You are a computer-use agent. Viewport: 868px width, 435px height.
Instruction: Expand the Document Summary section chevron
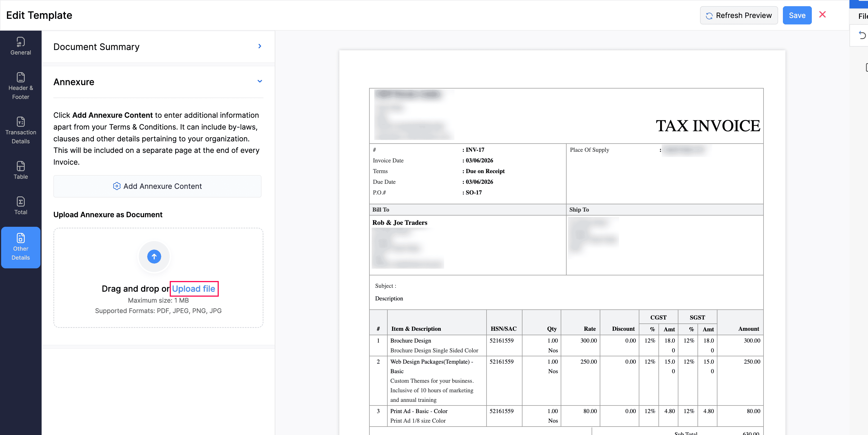tap(260, 46)
